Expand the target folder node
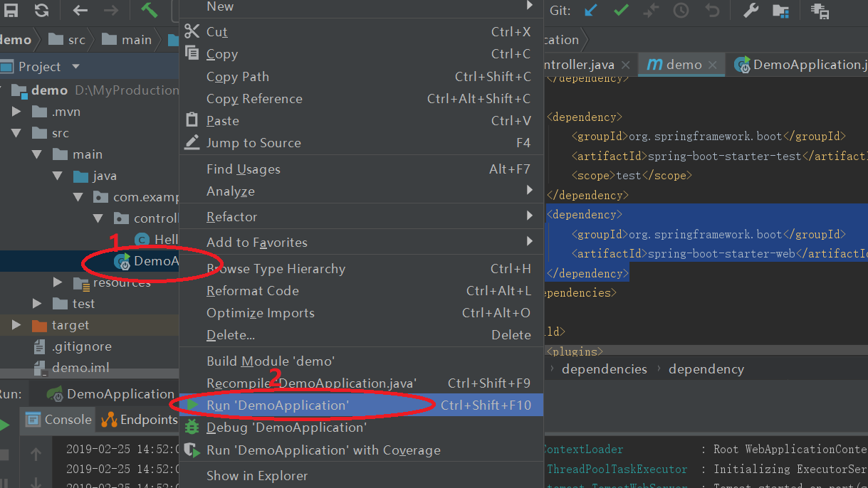This screenshot has height=488, width=868. (x=16, y=325)
